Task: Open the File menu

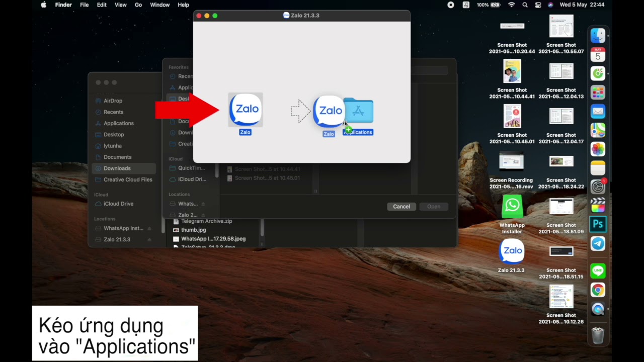Action: [x=85, y=5]
